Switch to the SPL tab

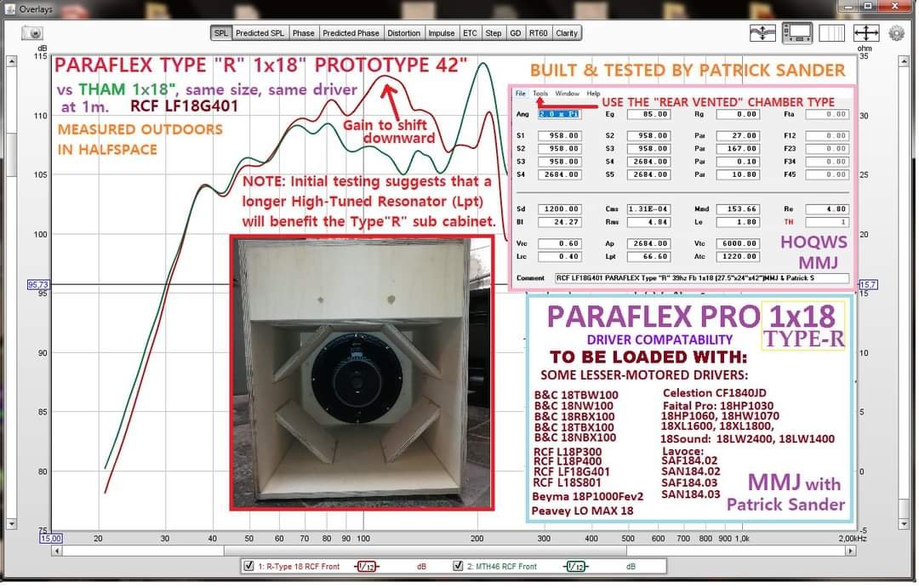pos(221,33)
